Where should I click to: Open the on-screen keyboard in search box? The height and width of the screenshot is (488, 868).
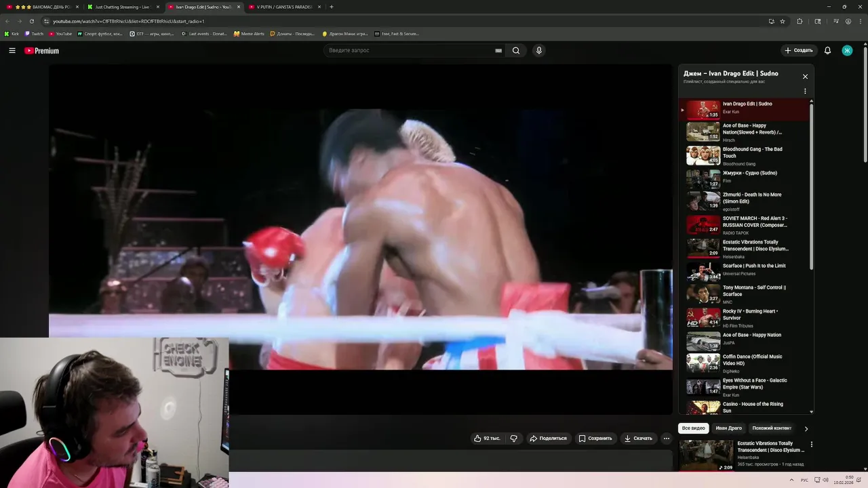tap(498, 50)
